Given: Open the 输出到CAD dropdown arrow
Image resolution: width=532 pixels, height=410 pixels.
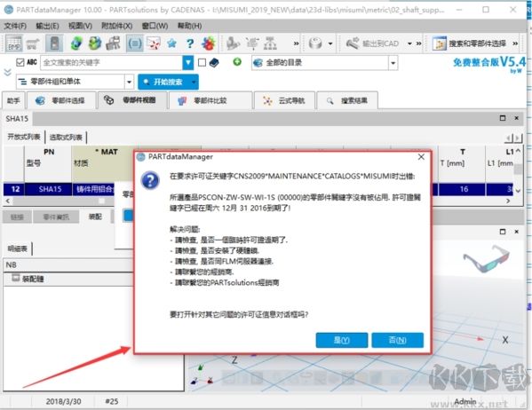Looking at the screenshot, I should tap(409, 43).
